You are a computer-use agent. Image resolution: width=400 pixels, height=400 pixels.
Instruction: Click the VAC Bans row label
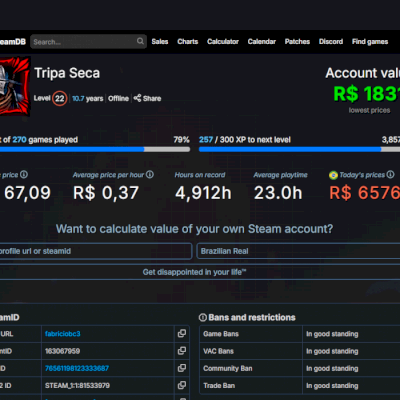pyautogui.click(x=219, y=351)
